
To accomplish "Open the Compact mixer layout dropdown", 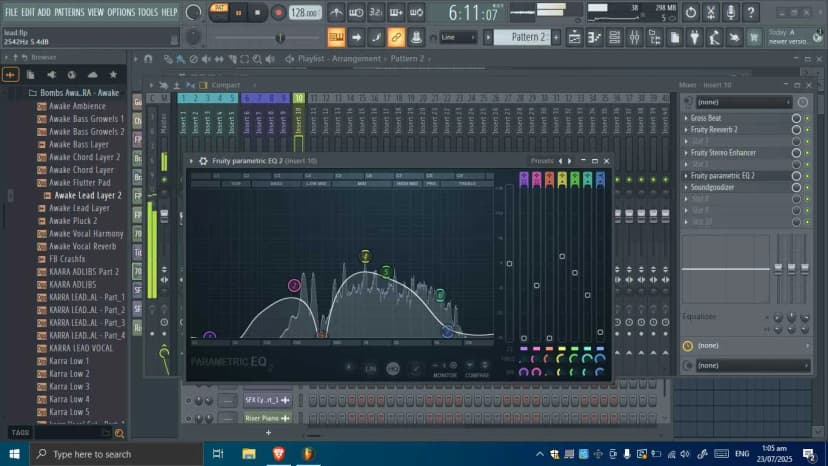I will coord(226,85).
